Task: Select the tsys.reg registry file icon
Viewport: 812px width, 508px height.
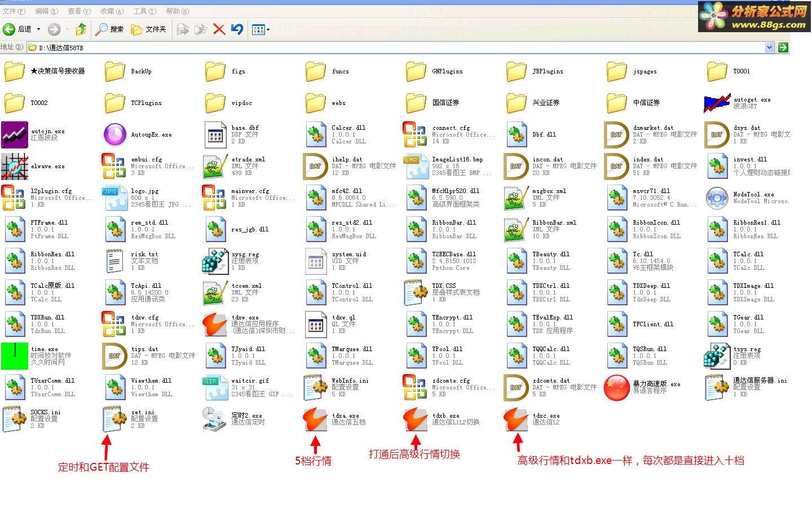Action: point(717,356)
